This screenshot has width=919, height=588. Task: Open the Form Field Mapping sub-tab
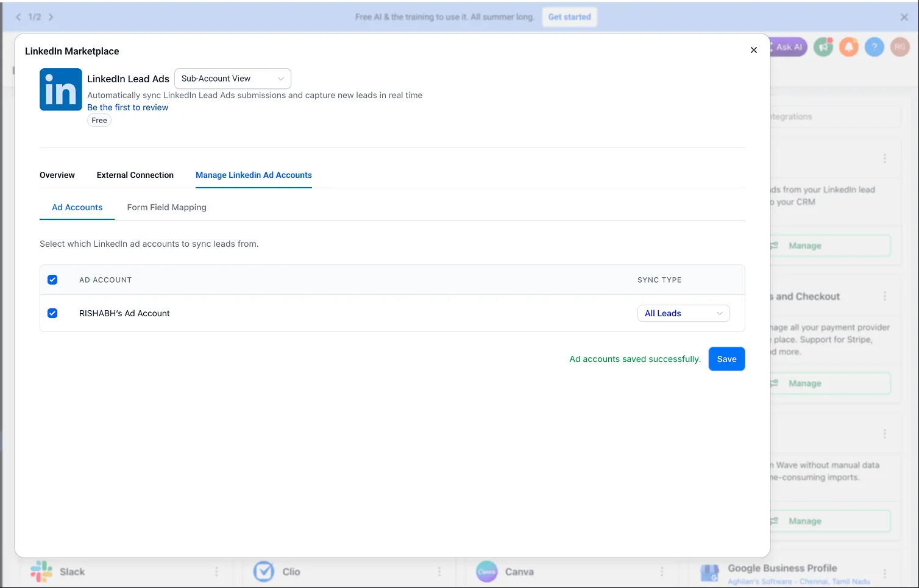point(167,207)
